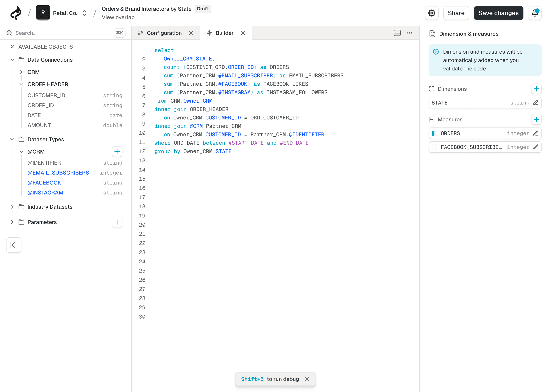Click the Dimension & measures document icon
The width and height of the screenshot is (551, 392).
point(432,34)
